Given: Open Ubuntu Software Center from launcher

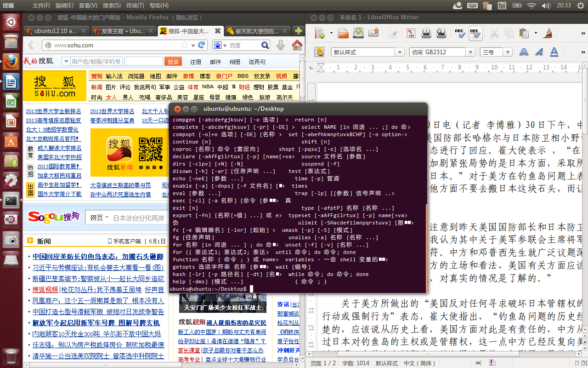Looking at the screenshot, I should pos(11,141).
